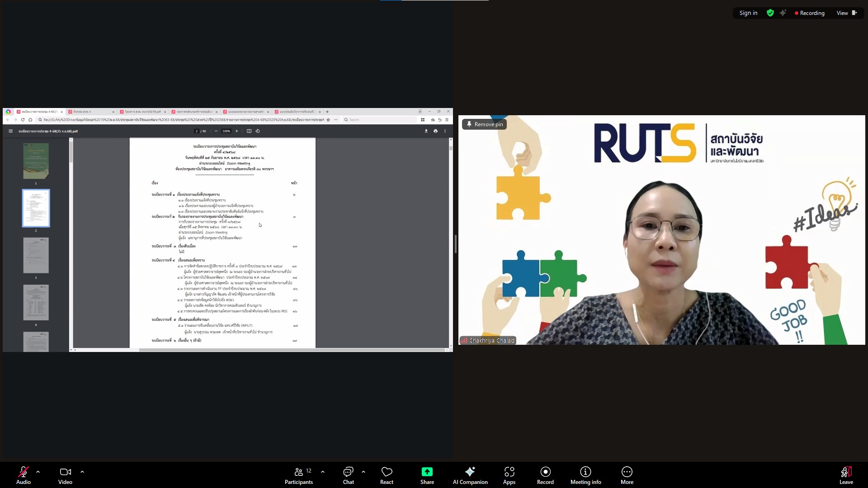Click the encryption shield icon
The height and width of the screenshot is (488, 868).
click(770, 13)
